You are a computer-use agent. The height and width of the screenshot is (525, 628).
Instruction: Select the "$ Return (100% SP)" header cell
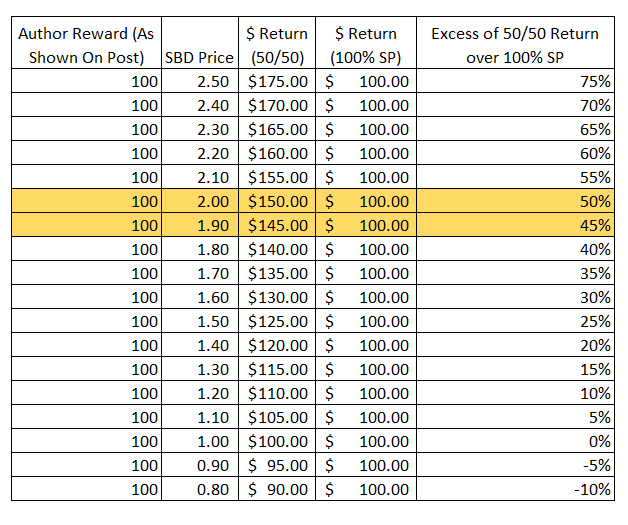click(x=366, y=43)
